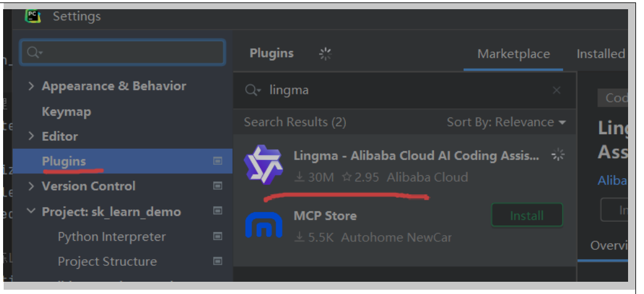Click the Alibaba Cloud vendor text
This screenshot has width=644, height=294.
(427, 177)
